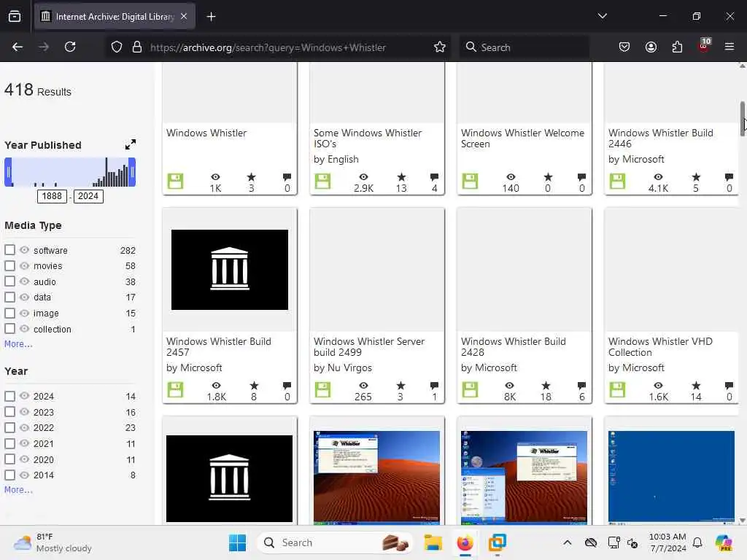Open the Windows Start menu
This screenshot has width=747, height=560.
(237, 542)
